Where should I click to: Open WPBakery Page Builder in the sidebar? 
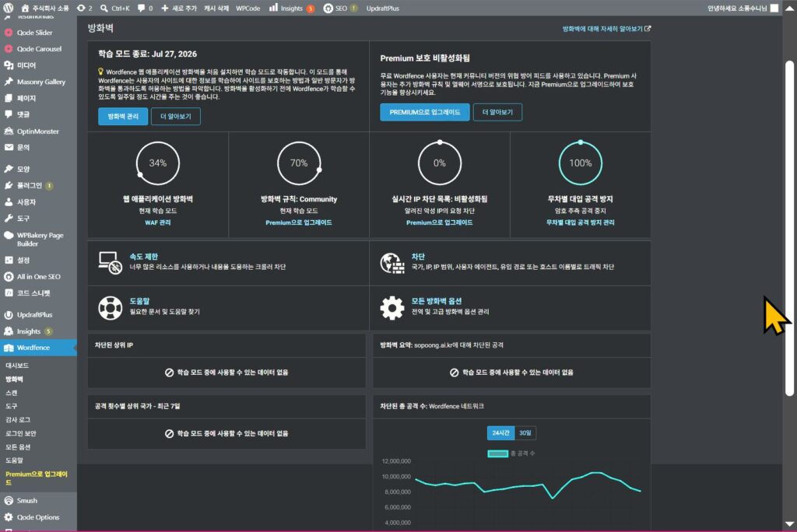40,240
